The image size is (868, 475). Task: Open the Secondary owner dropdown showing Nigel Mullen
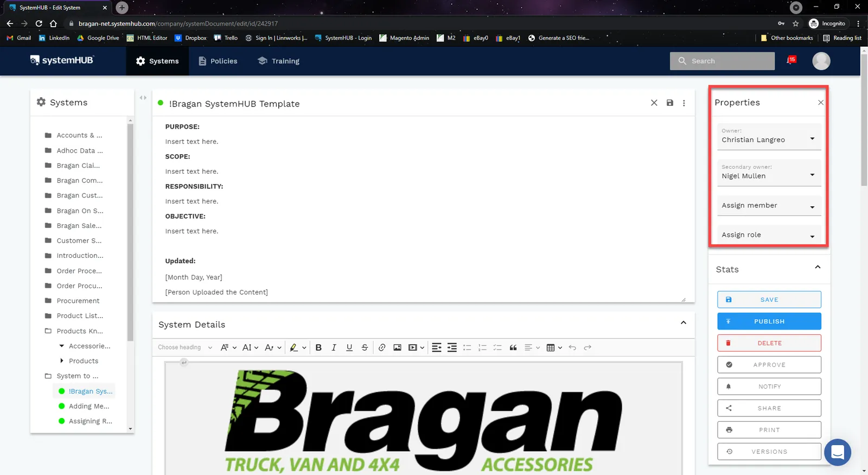coord(769,173)
